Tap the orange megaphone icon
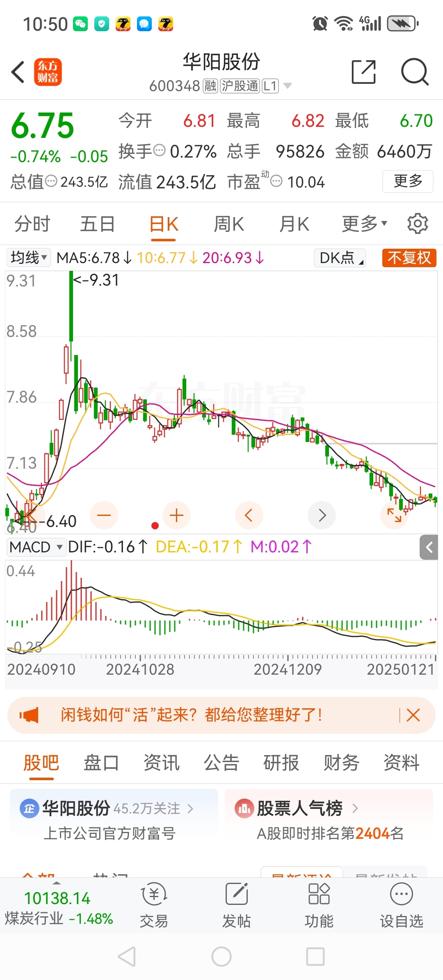This screenshot has width=443, height=980. click(x=29, y=715)
